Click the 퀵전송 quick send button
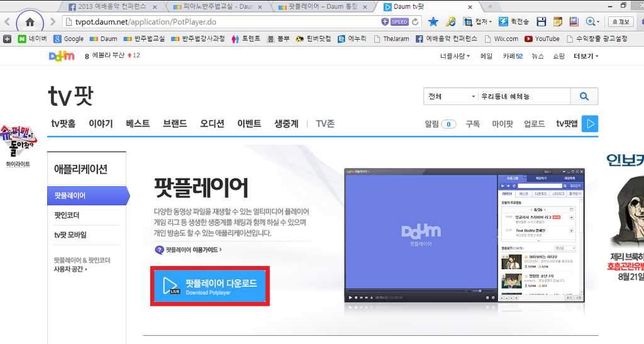Viewport: 644px width, 344px height. point(513,22)
